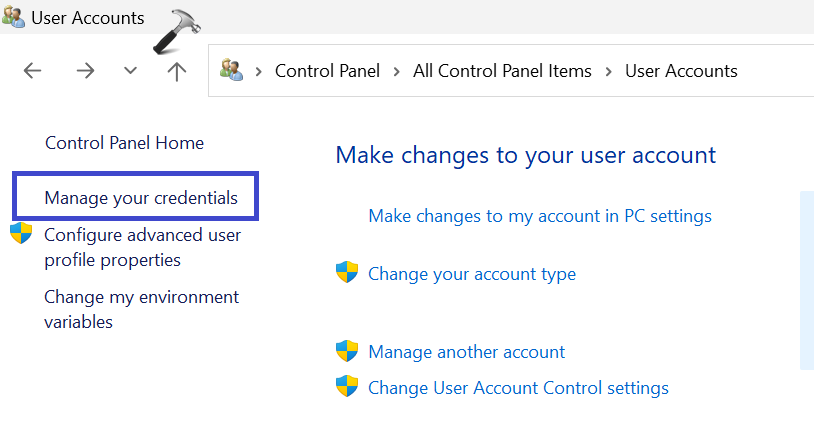This screenshot has height=423, width=814.
Task: Open the recent locations dropdown chevron
Action: (130, 71)
